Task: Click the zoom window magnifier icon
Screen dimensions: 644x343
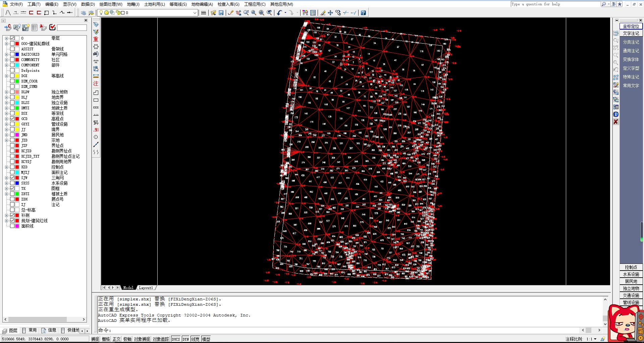Action: pyautogui.click(x=254, y=13)
